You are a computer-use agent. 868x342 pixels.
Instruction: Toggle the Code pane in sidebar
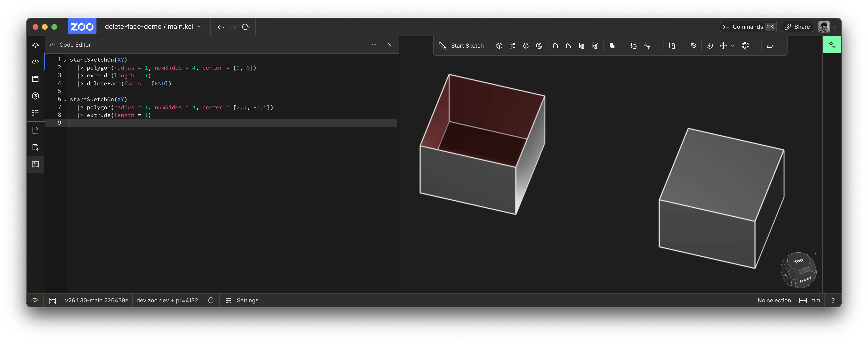pyautogui.click(x=35, y=62)
